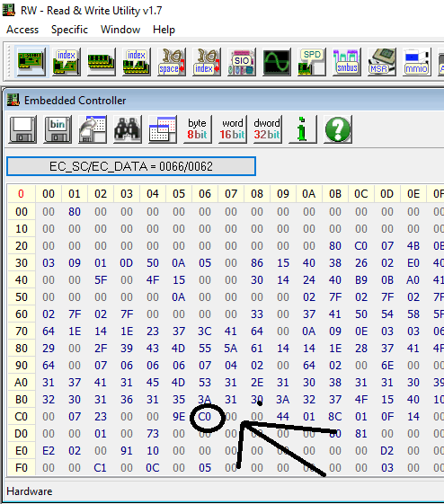Open the IO index tool
Image resolution: width=444 pixels, height=504 pixels.
point(207,62)
